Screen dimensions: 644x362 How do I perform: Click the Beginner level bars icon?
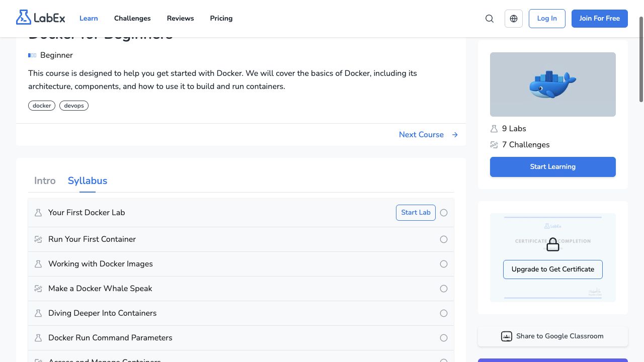[32, 55]
